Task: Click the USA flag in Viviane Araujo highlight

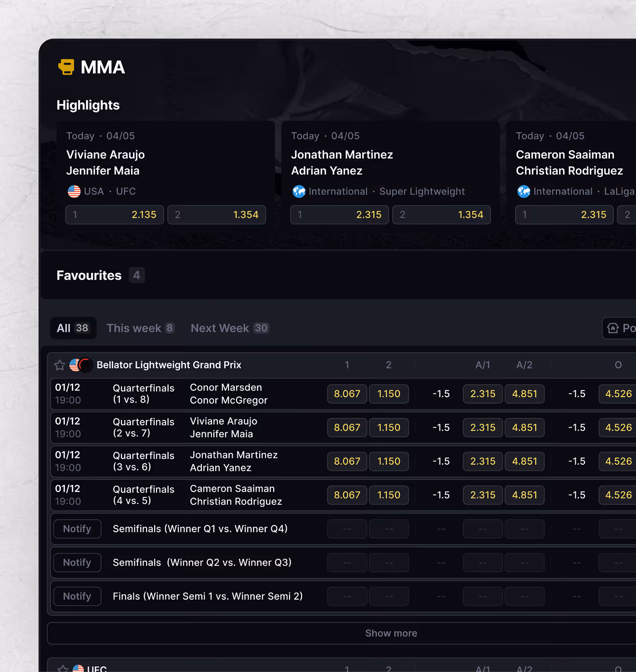Action: coord(74,191)
